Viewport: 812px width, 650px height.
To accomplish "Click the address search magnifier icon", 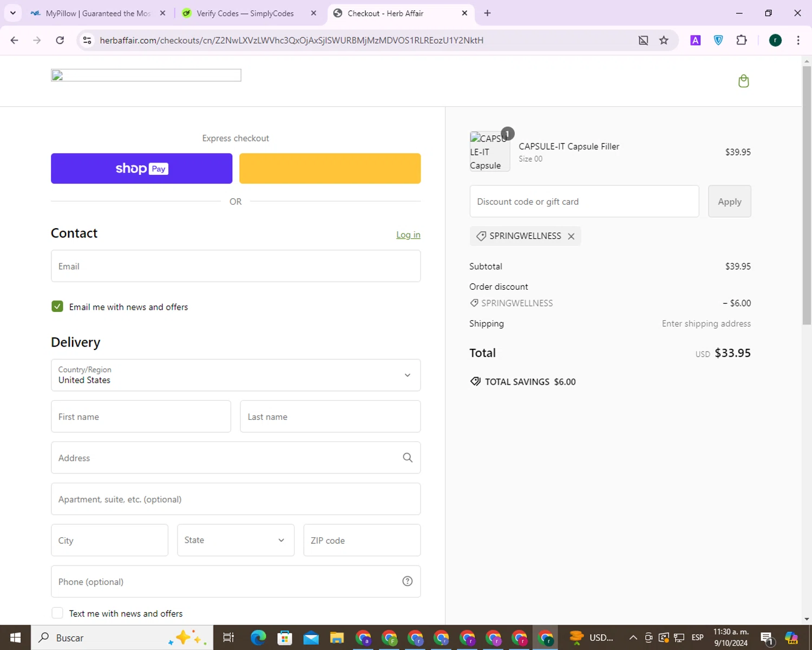I will (x=408, y=458).
